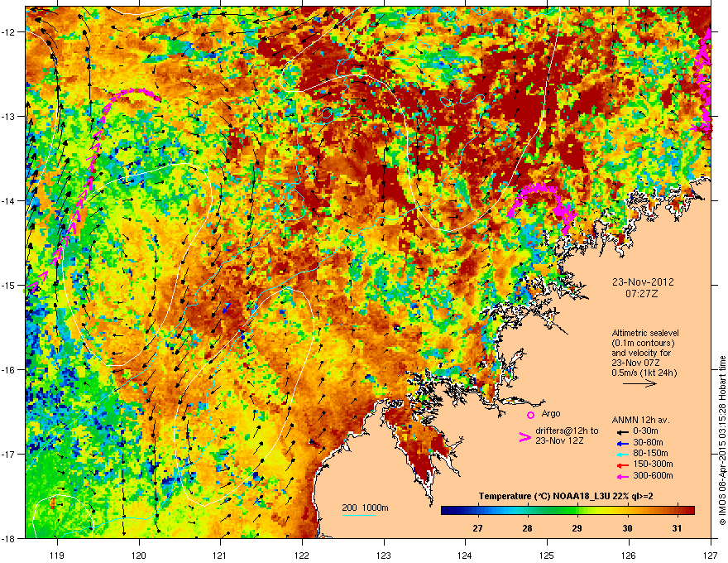Click the 23-Nov 12Z legend text
Image resolution: width=728 pixels, height=563 pixels.
[559, 440]
